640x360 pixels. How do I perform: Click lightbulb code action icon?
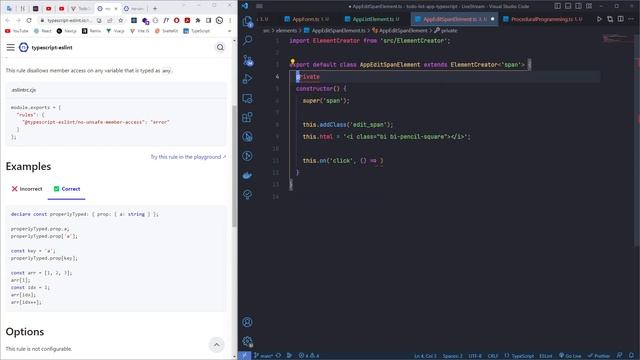[x=292, y=62]
